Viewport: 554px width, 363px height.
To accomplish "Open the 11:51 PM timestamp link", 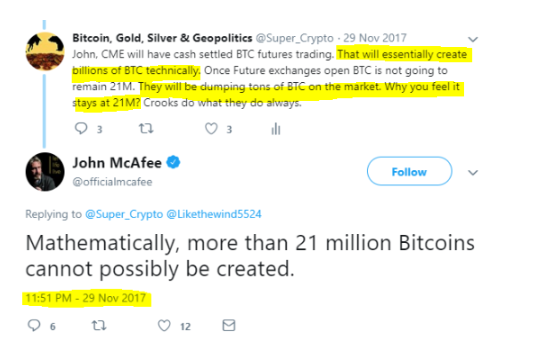I will click(x=86, y=298).
